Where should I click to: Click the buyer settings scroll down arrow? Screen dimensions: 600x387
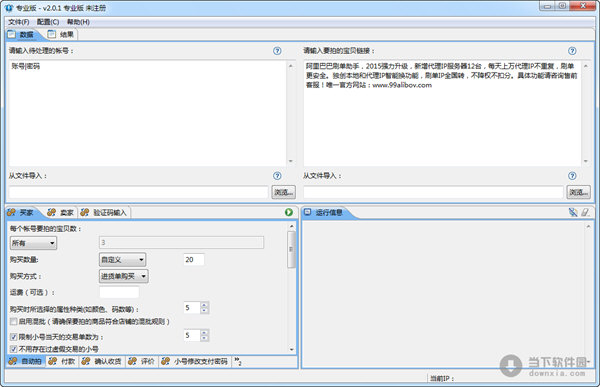pos(292,349)
